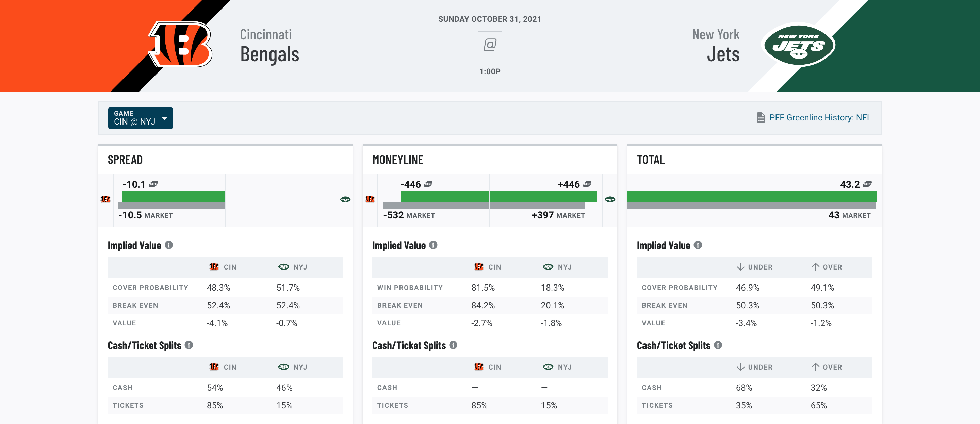Click Total UNDER cash split 68%
Screen dimensions: 980x424
[744, 388]
